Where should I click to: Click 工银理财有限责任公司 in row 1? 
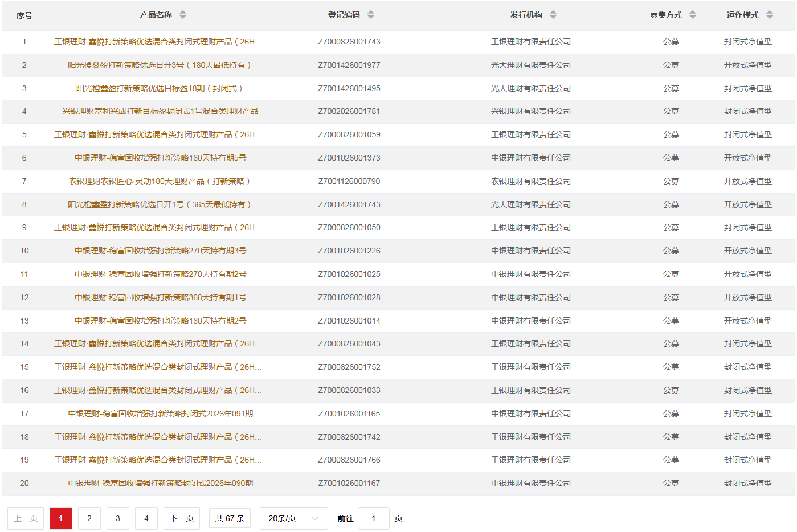(531, 42)
